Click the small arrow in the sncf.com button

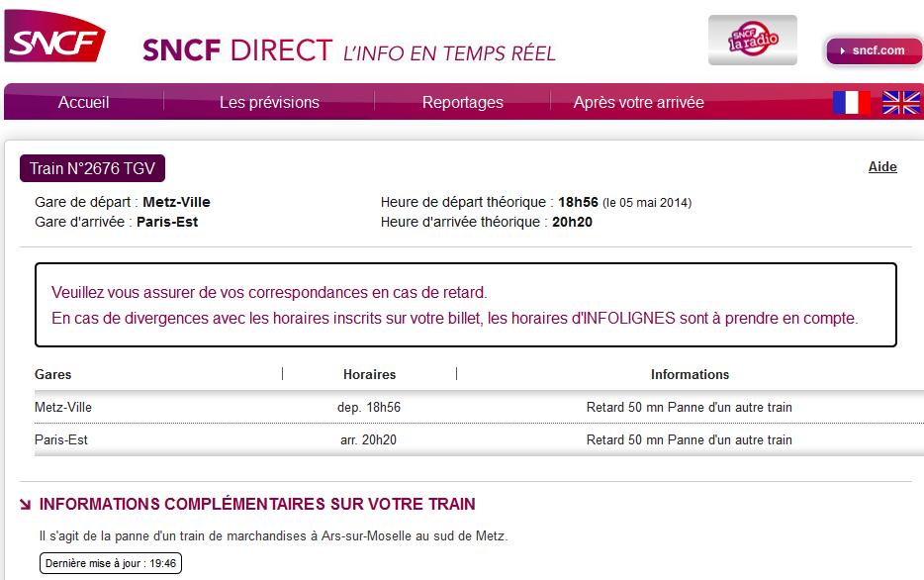click(843, 51)
